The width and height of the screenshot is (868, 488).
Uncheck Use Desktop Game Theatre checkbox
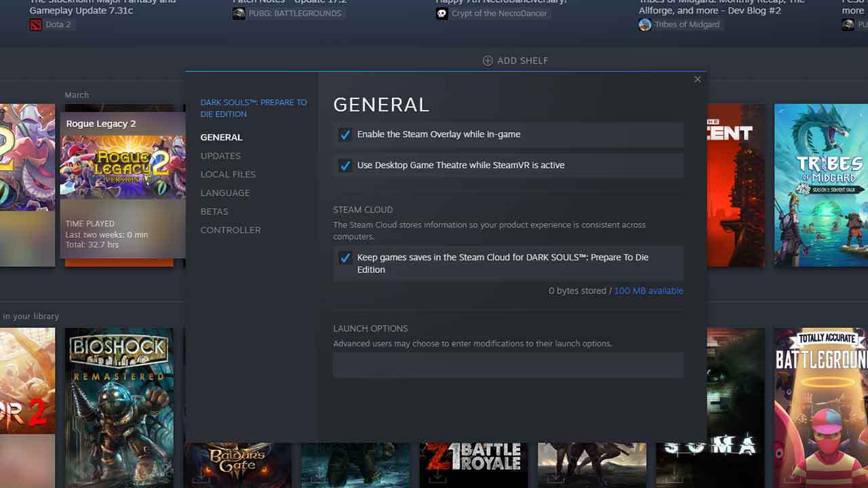pyautogui.click(x=345, y=165)
